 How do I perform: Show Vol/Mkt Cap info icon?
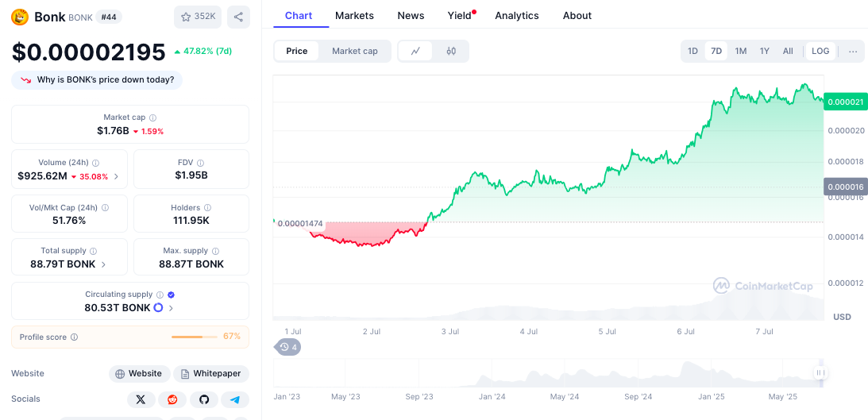pyautogui.click(x=105, y=208)
